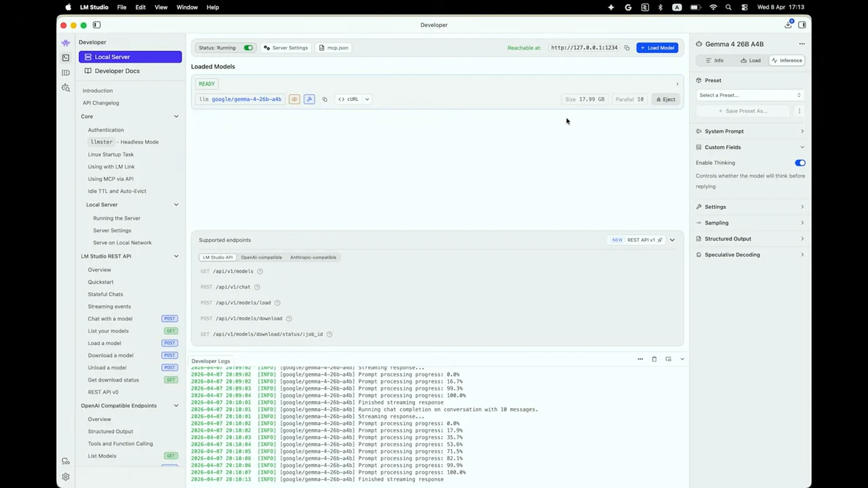The width and height of the screenshot is (868, 488).
Task: Copy the google/gemma-4-26b-a4b model identifier
Action: 325,100
